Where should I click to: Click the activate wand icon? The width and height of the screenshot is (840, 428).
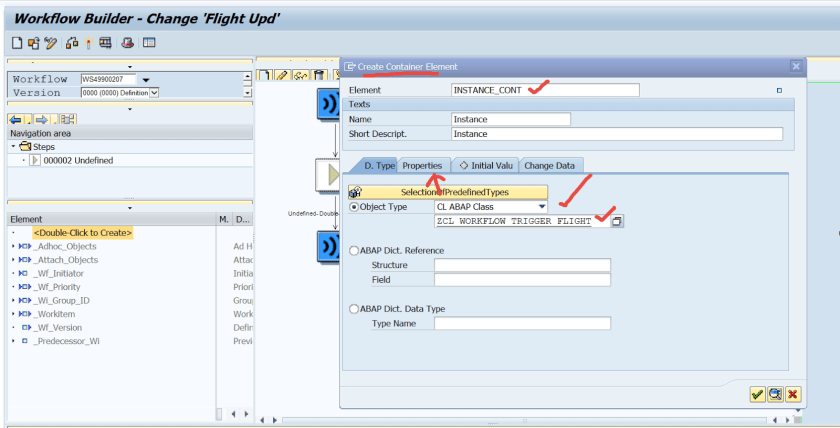coord(88,43)
